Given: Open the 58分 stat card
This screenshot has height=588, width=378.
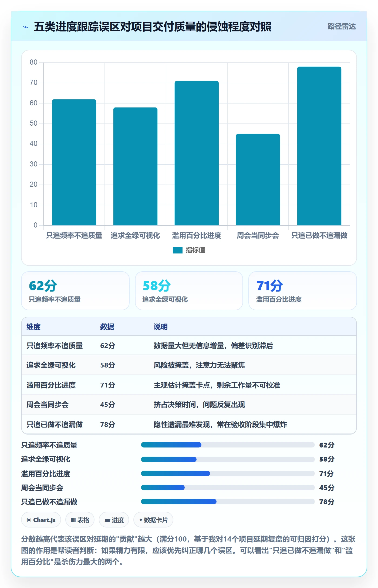Looking at the screenshot, I should coord(189,291).
